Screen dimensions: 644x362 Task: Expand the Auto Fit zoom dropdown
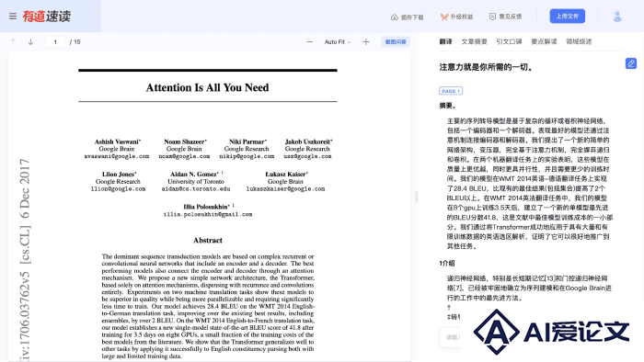[338, 42]
